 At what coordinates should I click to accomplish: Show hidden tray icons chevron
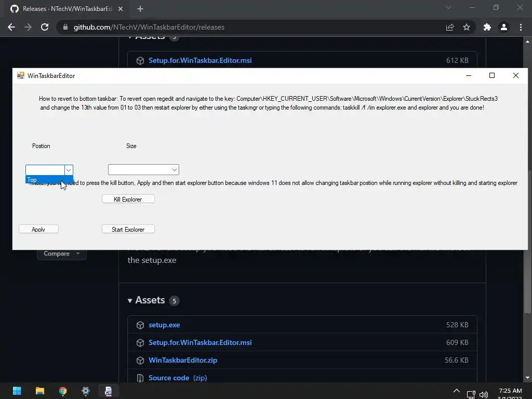click(457, 391)
